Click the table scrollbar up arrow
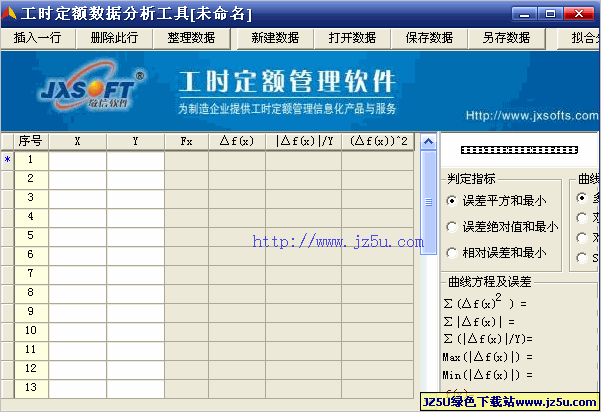The width and height of the screenshot is (601, 412). pos(428,142)
